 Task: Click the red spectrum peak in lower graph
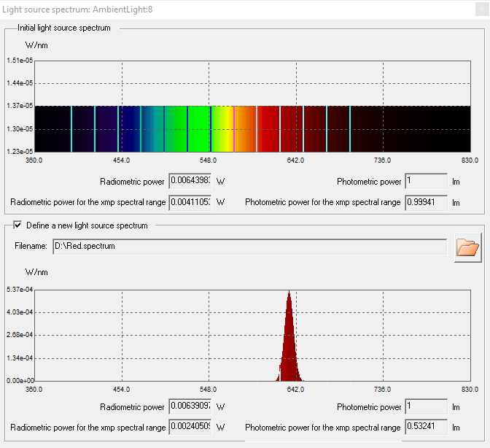[289, 341]
